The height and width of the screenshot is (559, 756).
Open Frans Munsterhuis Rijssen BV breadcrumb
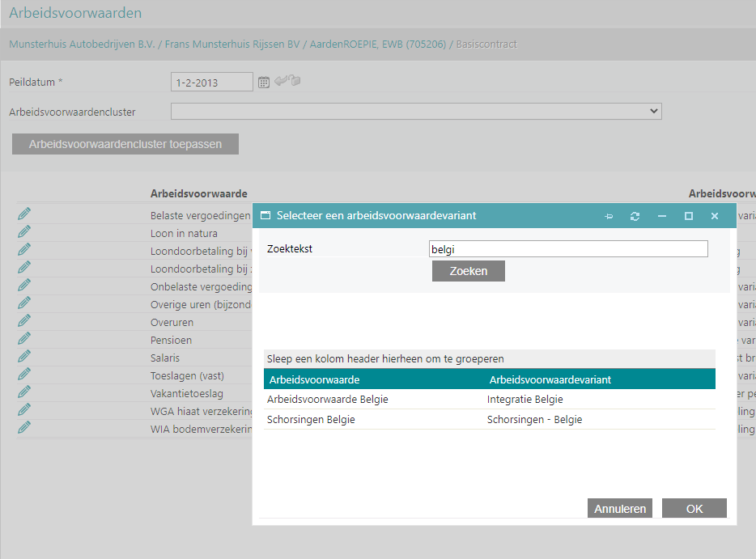[x=232, y=44]
